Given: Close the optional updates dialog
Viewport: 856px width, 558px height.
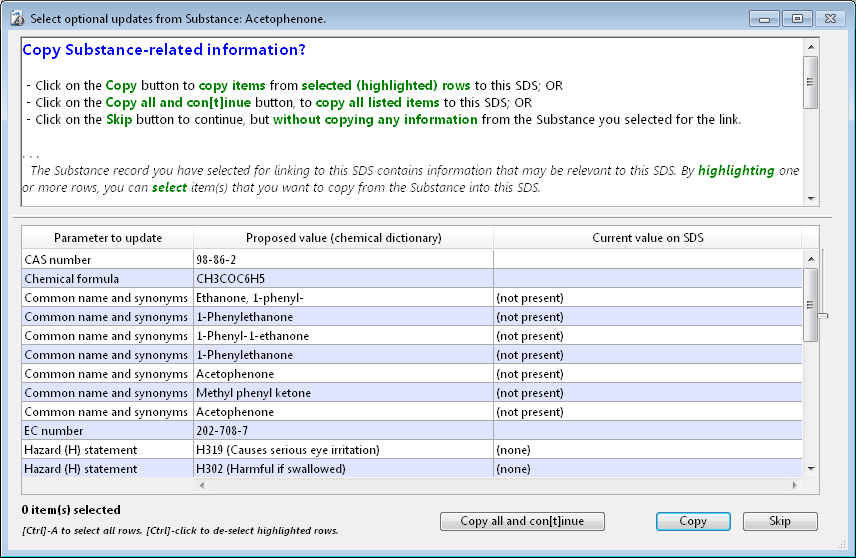Looking at the screenshot, I should point(830,19).
